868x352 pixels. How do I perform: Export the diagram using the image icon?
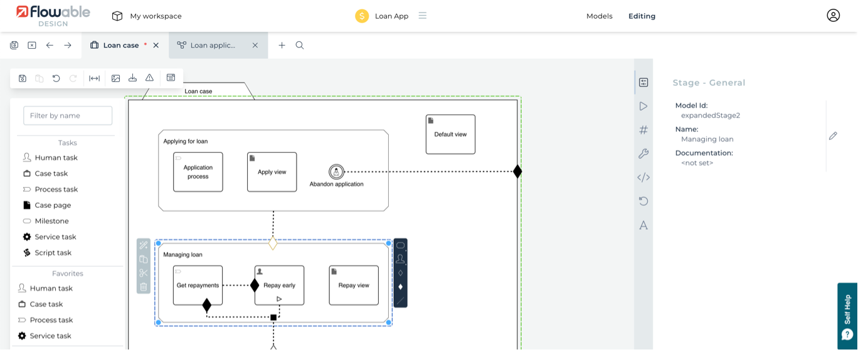(115, 78)
